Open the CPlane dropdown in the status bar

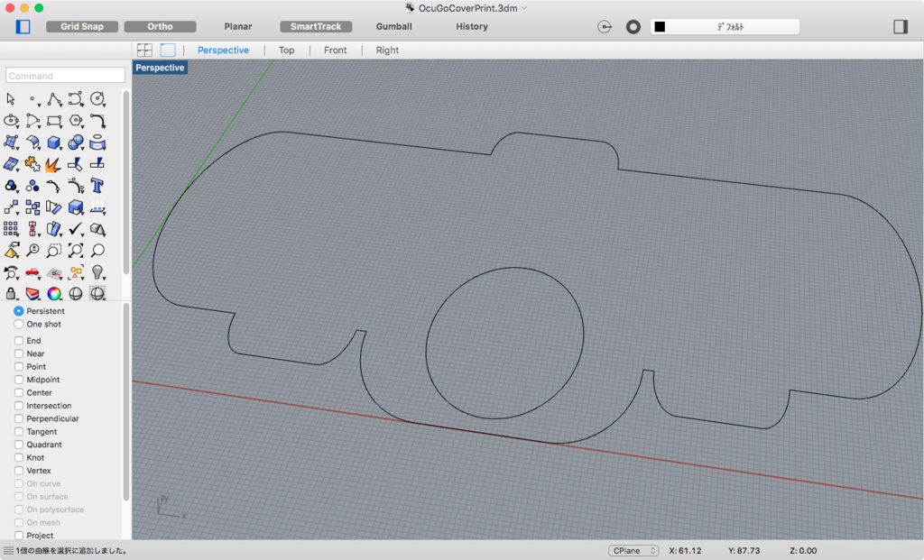633,550
